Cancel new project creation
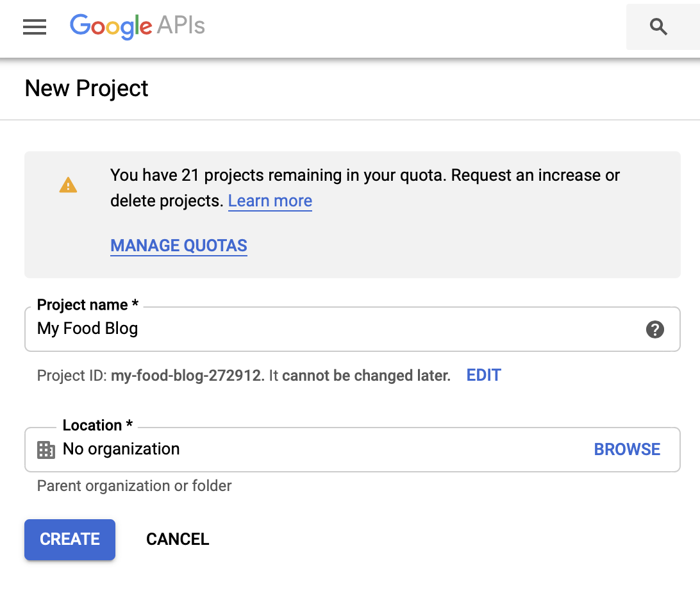This screenshot has height=591, width=700. click(178, 539)
